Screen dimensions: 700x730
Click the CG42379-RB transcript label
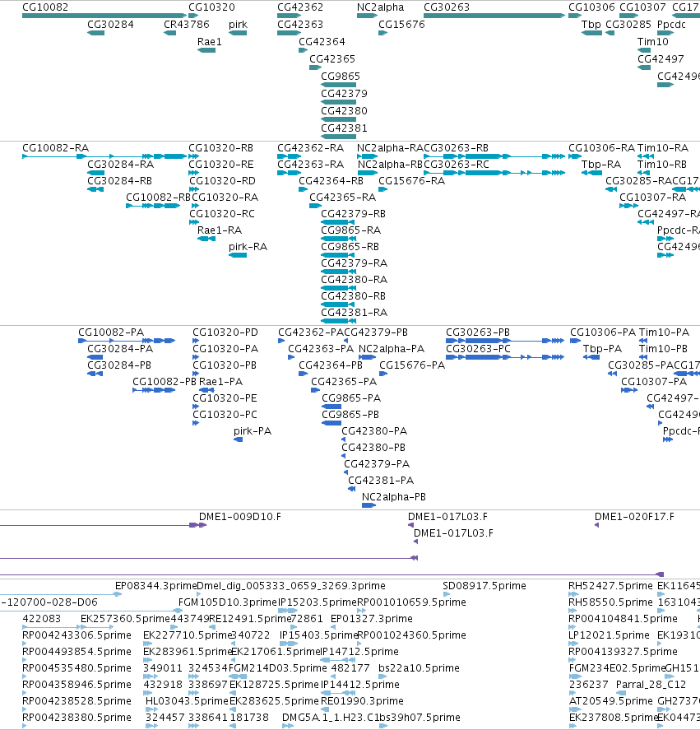(353, 214)
